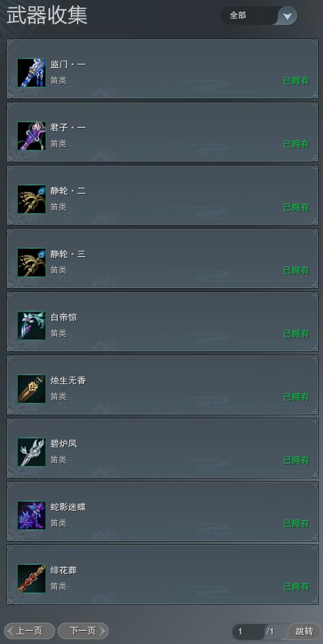Click the 已拥有 label for 绯花葬
323x644 pixels.
point(296,587)
